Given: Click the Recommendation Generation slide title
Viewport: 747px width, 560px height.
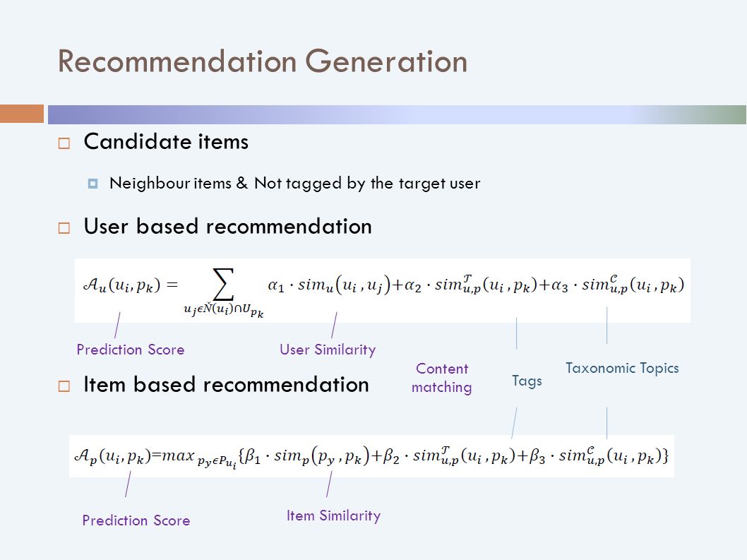Looking at the screenshot, I should coord(263,62).
